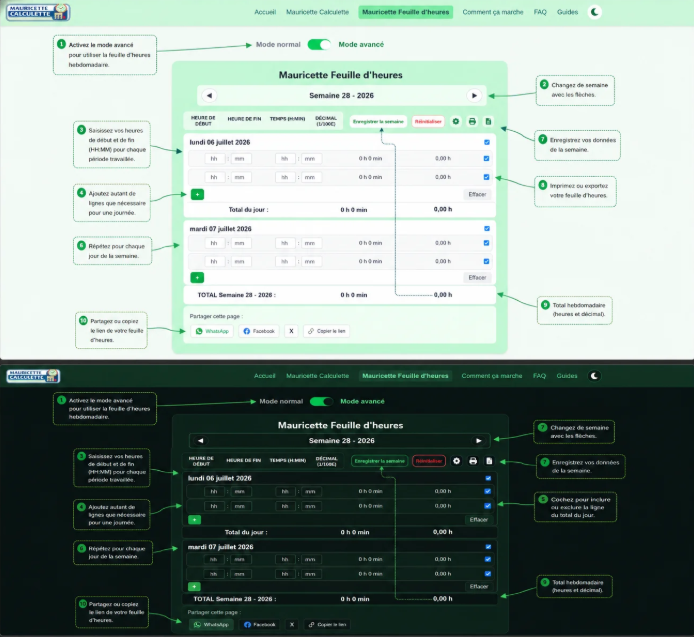This screenshot has height=637, width=694.
Task: Share on WhatsApp from the dark-theme page
Action: 211,625
